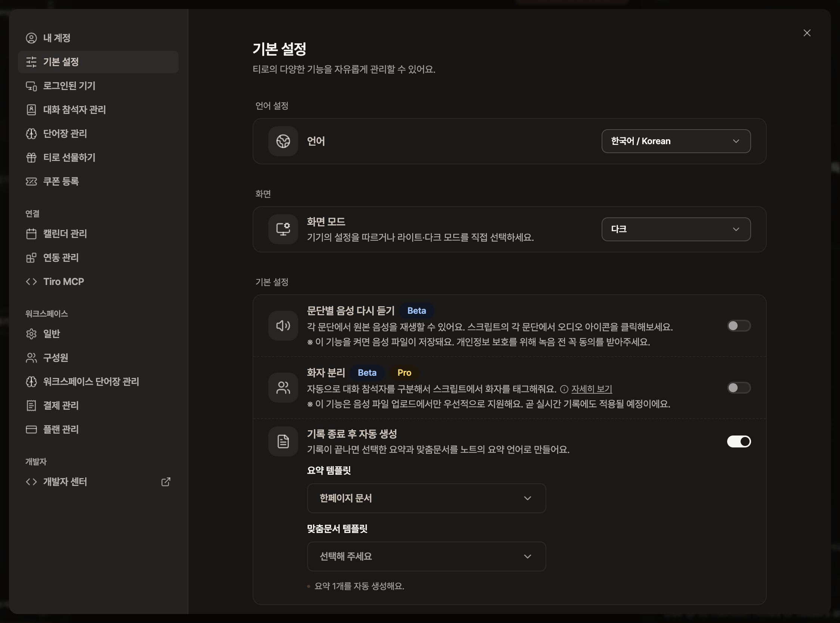Click the 화면 모드 monitor icon tile
The width and height of the screenshot is (840, 623).
coord(283,229)
